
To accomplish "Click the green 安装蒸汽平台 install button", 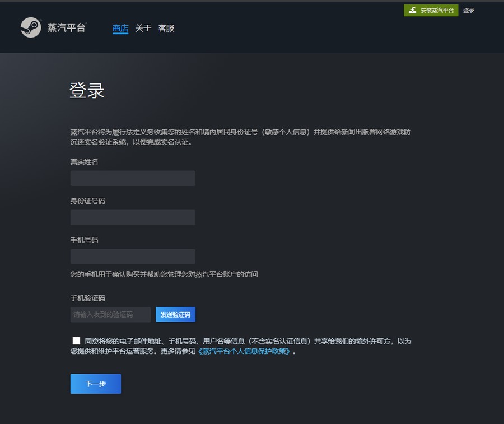I will [x=431, y=11].
